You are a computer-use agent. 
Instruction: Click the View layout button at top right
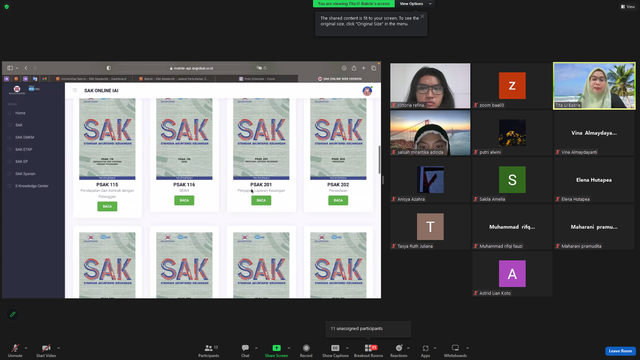[x=628, y=7]
